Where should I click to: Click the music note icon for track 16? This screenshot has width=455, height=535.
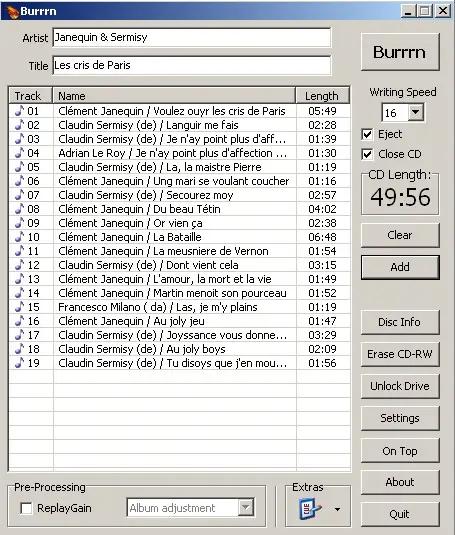[x=20, y=320]
